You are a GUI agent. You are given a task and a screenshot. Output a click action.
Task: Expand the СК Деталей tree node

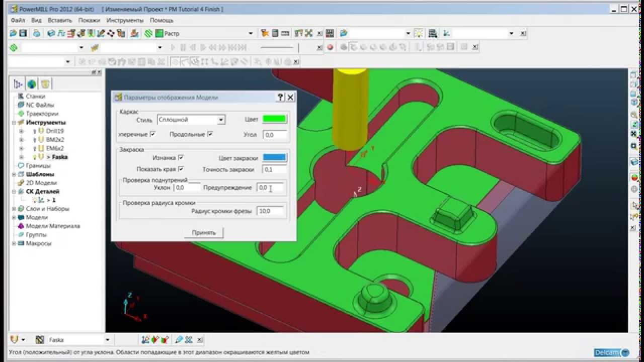14,192
